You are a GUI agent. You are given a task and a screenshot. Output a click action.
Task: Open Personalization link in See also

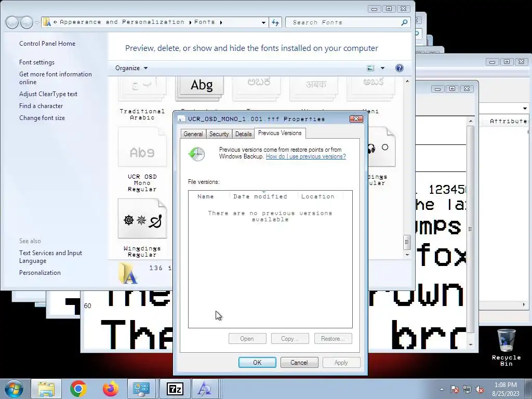tap(39, 272)
